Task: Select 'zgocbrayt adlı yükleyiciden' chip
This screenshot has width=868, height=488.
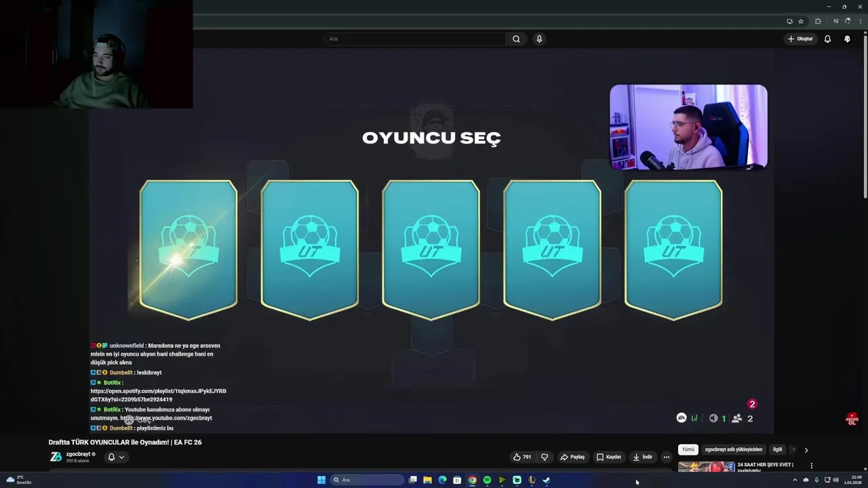Action: coord(733,449)
